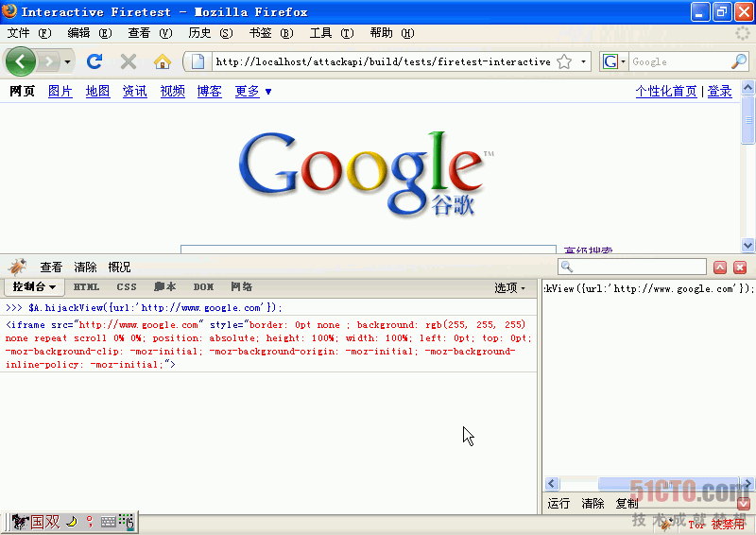
Task: Toggle the IME half-moon width icon
Action: tap(72, 522)
